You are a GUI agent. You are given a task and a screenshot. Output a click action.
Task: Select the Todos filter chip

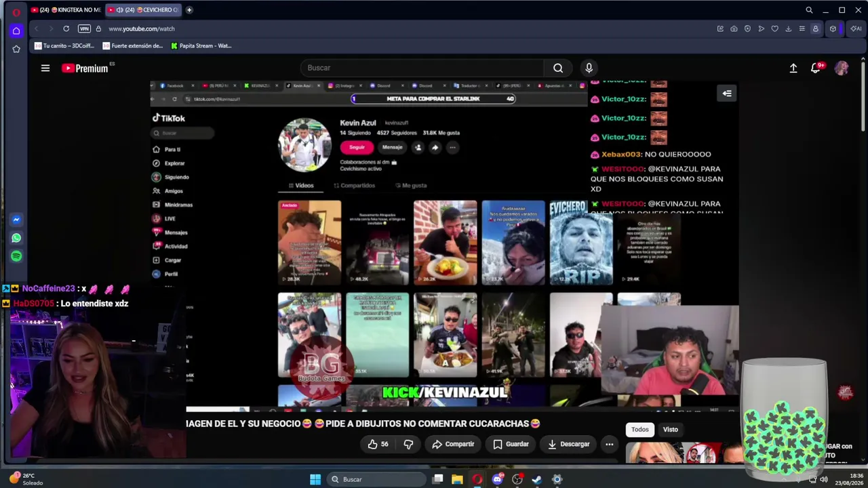click(x=640, y=429)
